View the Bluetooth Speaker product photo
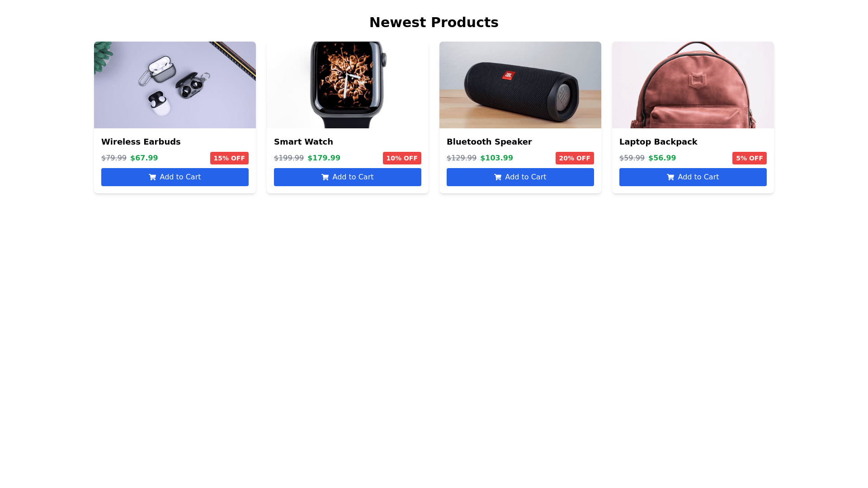Image resolution: width=868 pixels, height=488 pixels. coord(520,85)
